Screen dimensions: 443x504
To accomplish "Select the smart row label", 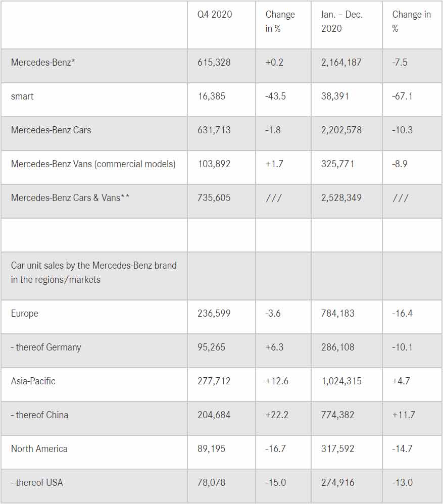I will [22, 96].
